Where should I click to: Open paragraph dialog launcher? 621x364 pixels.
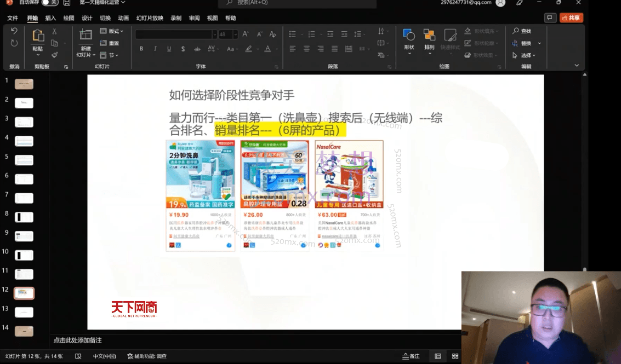389,67
